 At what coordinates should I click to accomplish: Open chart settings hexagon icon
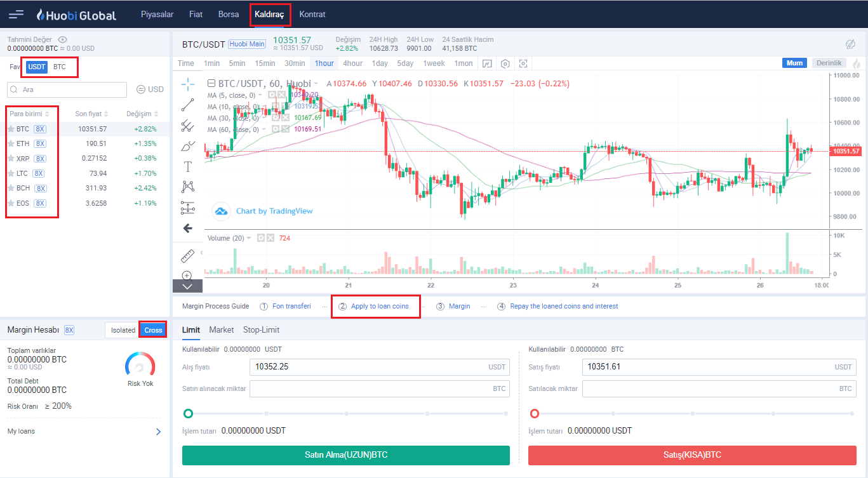coord(505,63)
